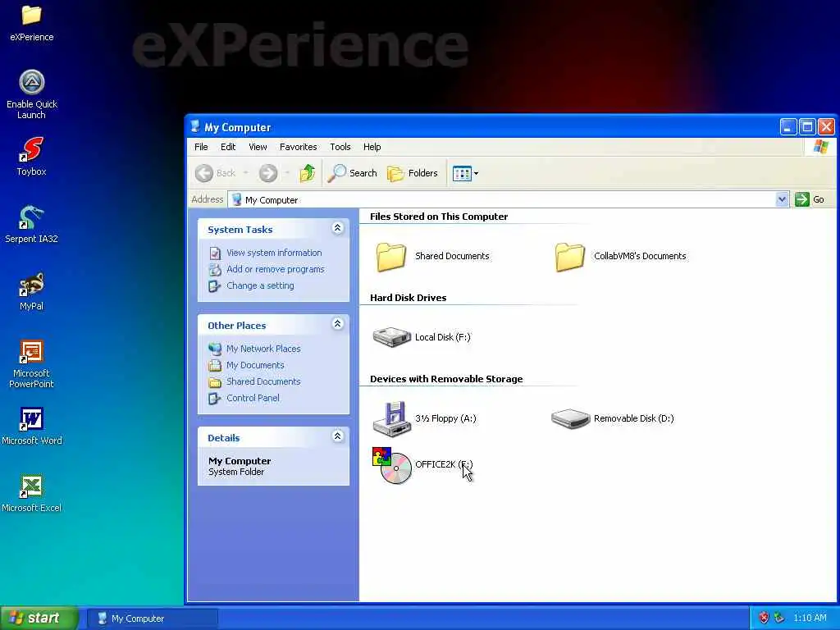The image size is (840, 630).
Task: Click the red security shield tray icon
Action: (764, 618)
